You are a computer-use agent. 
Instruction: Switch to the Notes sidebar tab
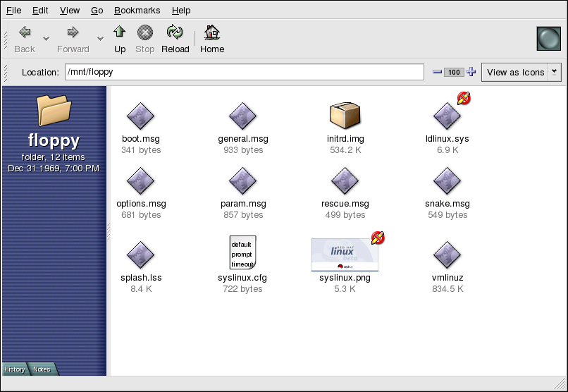42,369
